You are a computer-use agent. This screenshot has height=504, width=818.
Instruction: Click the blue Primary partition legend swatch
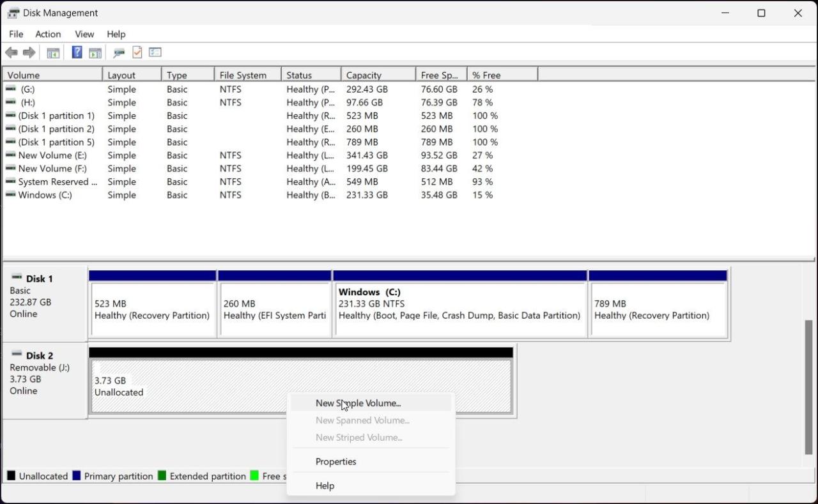[77, 475]
